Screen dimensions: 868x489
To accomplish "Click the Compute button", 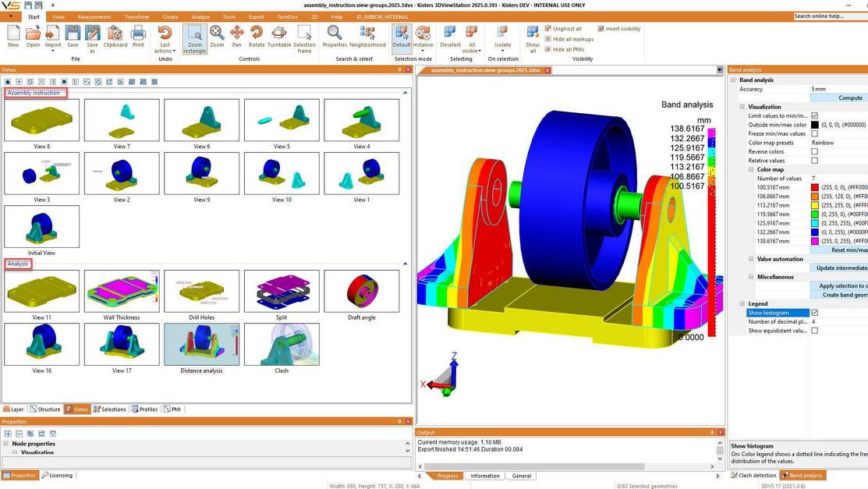I will [x=839, y=98].
